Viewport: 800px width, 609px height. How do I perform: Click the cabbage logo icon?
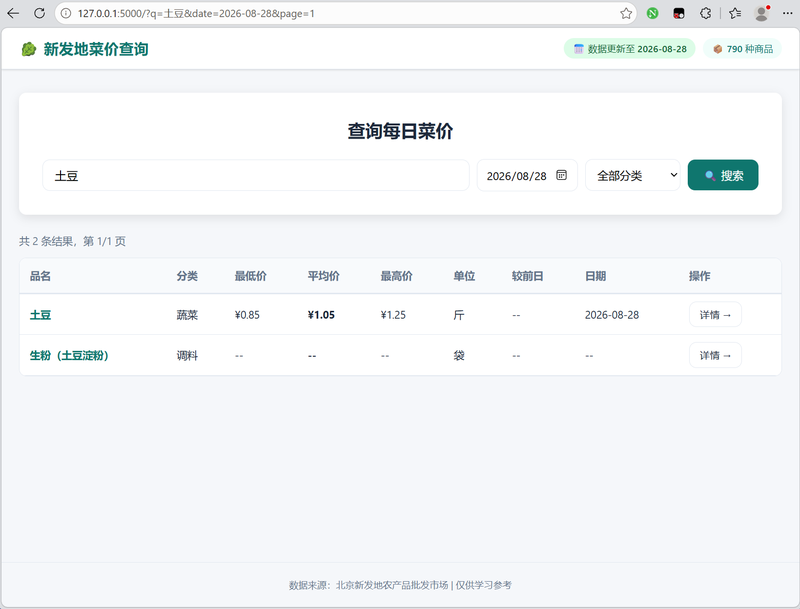(29, 49)
